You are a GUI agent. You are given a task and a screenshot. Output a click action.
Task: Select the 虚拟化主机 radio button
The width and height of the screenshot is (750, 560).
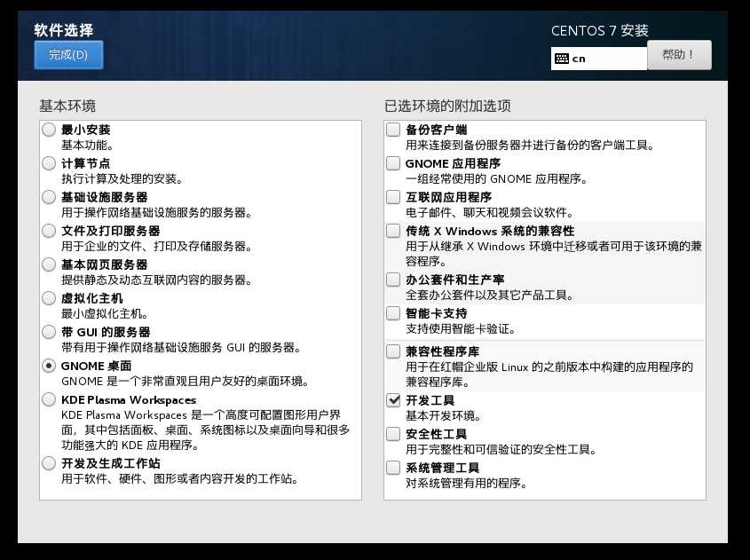(x=49, y=298)
